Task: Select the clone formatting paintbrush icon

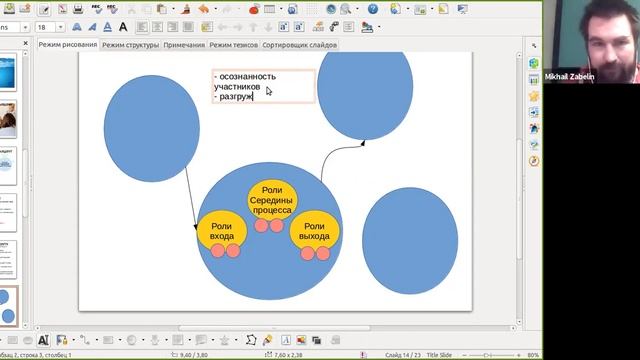Action: [x=186, y=9]
